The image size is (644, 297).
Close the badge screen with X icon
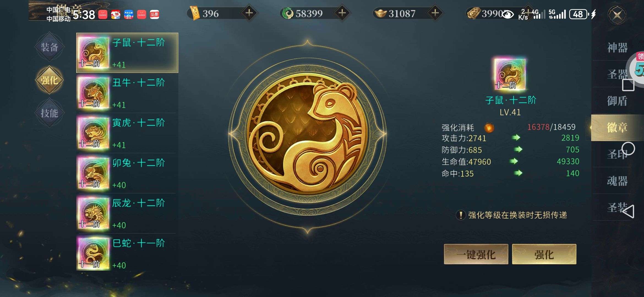[617, 15]
